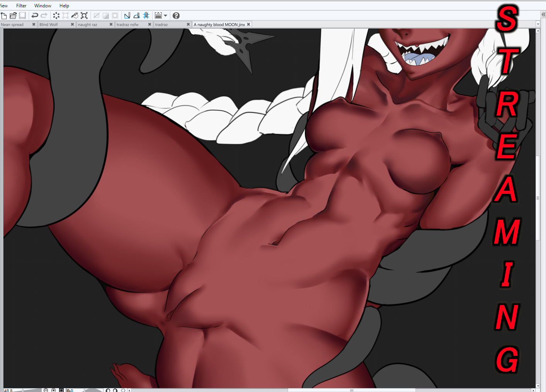Switch to the Blind Wolf tab

[x=49, y=24]
